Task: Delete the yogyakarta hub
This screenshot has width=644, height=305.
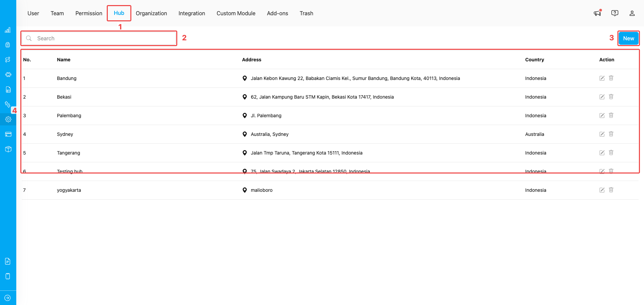Action: click(x=611, y=190)
